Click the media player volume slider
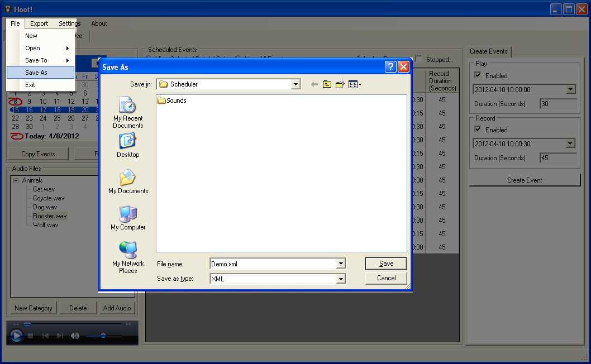The width and height of the screenshot is (591, 364). 102,336
